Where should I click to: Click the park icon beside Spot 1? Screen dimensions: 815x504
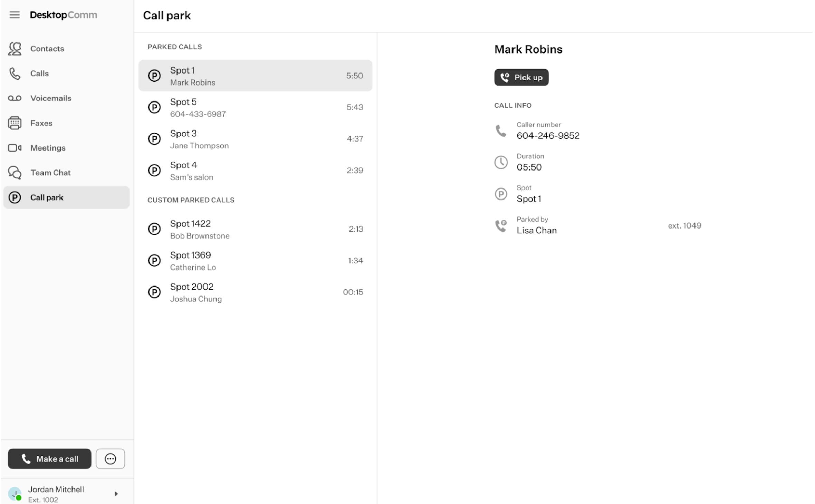[x=154, y=76]
